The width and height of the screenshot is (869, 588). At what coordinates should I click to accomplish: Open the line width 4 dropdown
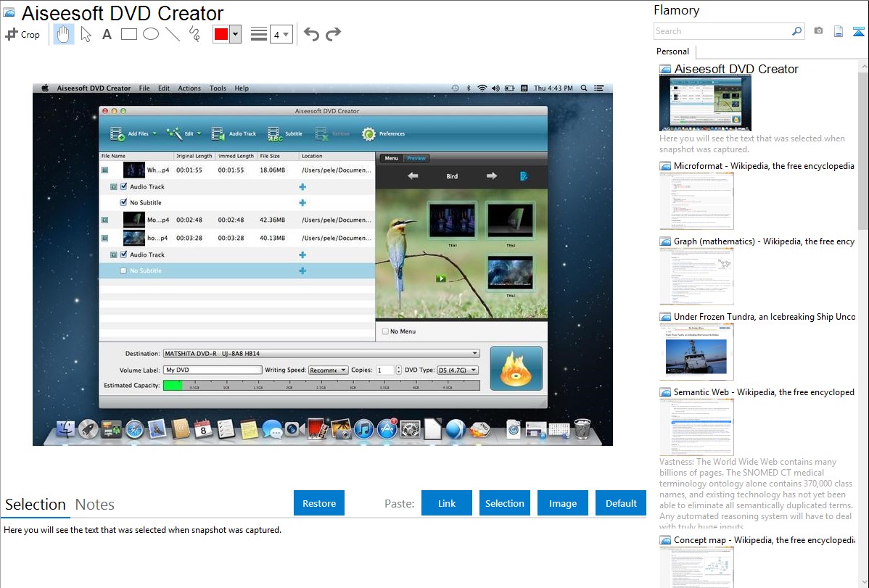[281, 34]
